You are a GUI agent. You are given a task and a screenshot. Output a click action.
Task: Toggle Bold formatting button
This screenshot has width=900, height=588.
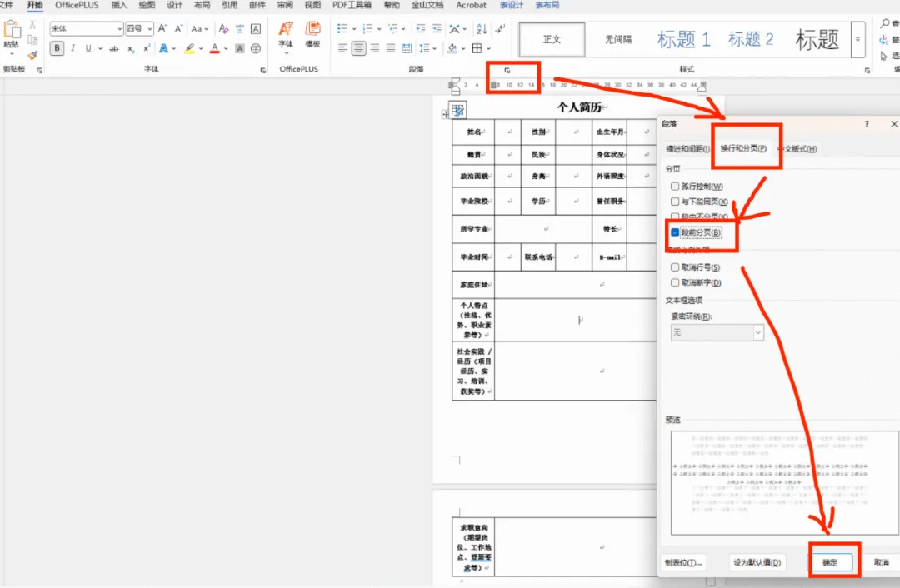point(57,49)
